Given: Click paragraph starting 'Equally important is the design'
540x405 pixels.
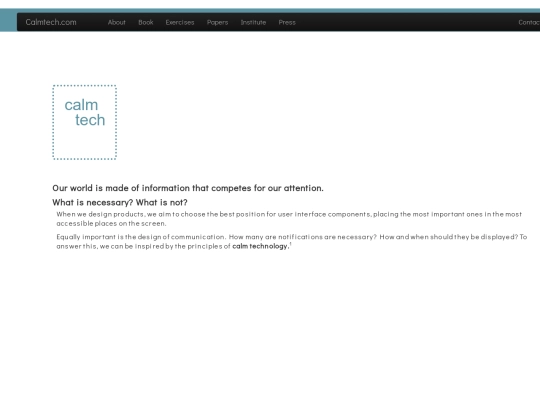Looking at the screenshot, I should [292, 241].
